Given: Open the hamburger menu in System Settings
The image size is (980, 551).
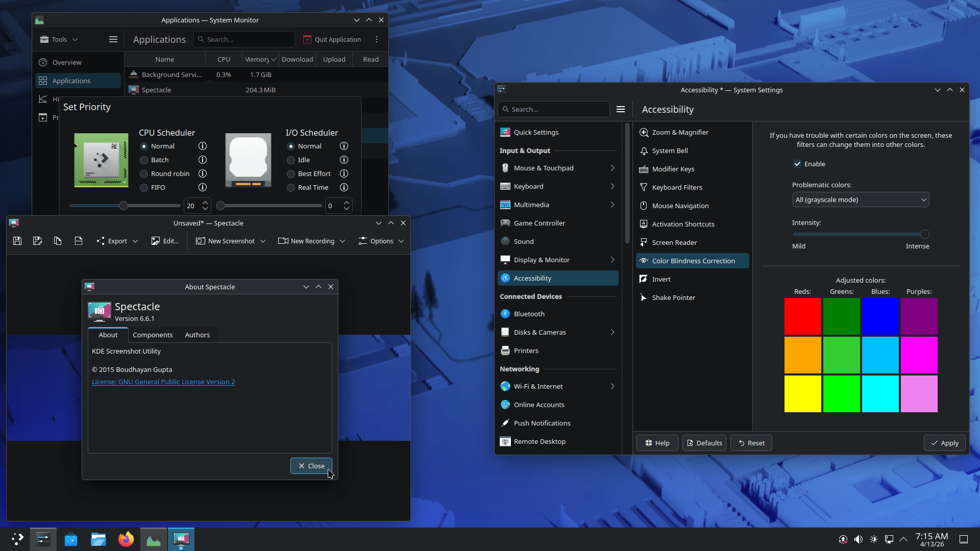Looking at the screenshot, I should click(620, 109).
